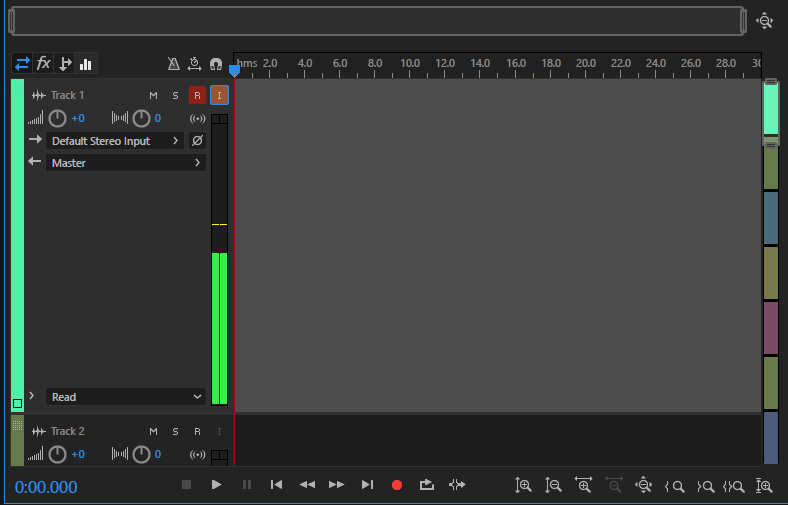788x505 pixels.
Task: Zoom in amplitude
Action: (523, 485)
